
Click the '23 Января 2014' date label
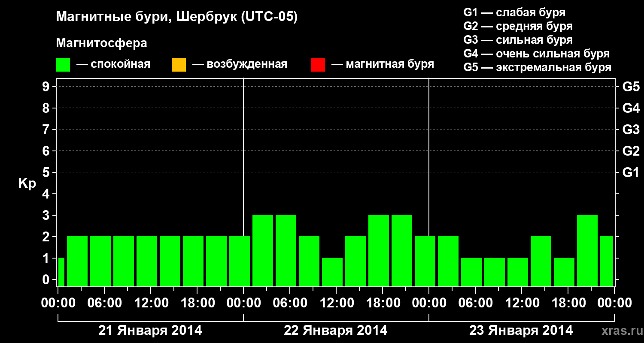coord(521,331)
